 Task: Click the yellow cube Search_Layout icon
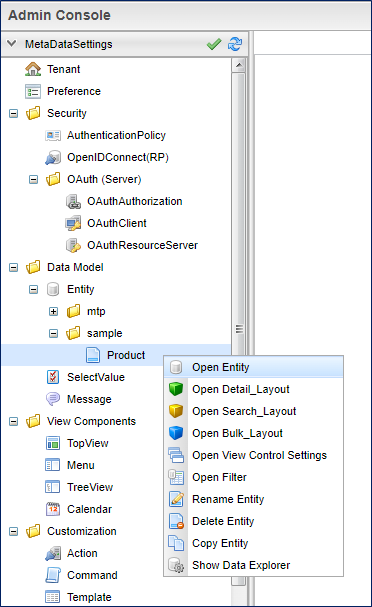point(176,412)
